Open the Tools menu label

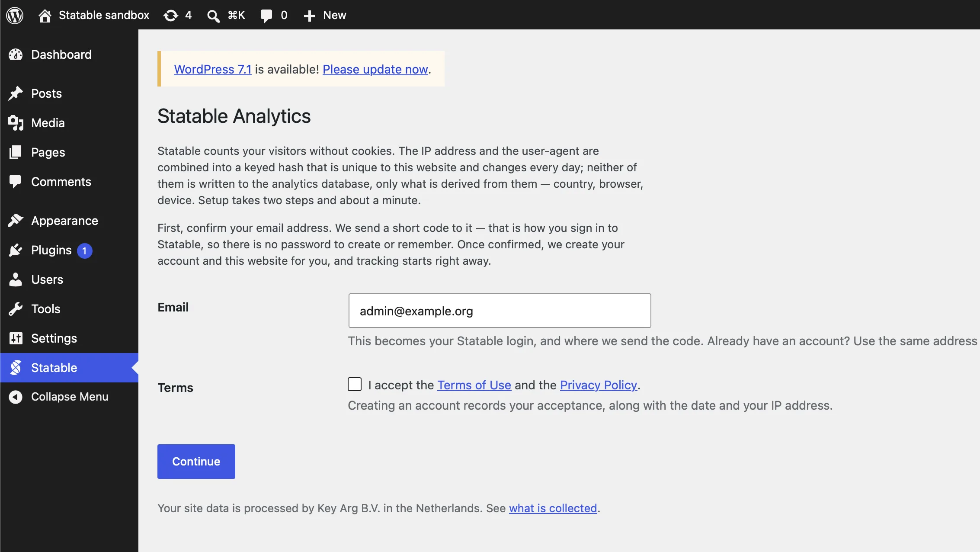46,309
